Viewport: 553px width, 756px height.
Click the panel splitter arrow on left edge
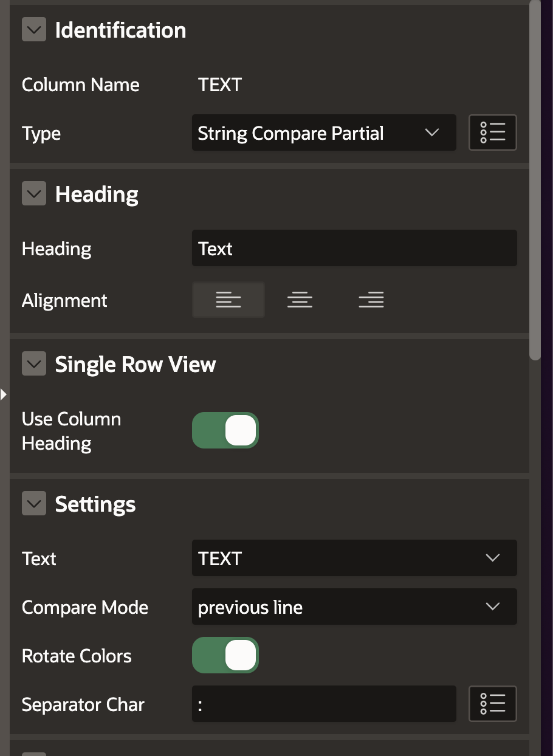coord(4,394)
